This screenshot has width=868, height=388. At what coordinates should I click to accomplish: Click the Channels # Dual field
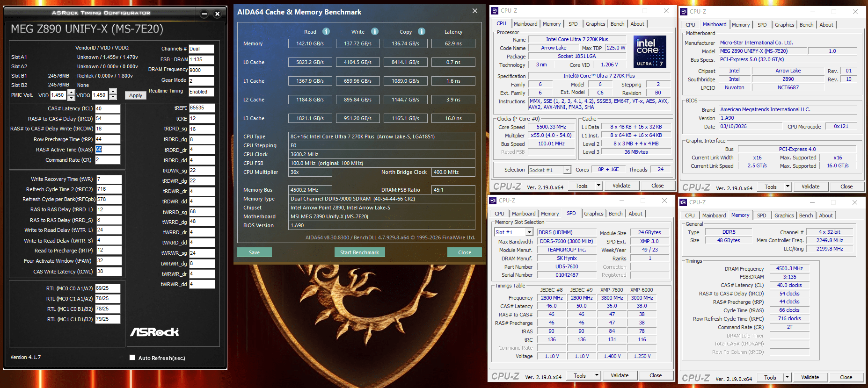[x=201, y=49]
